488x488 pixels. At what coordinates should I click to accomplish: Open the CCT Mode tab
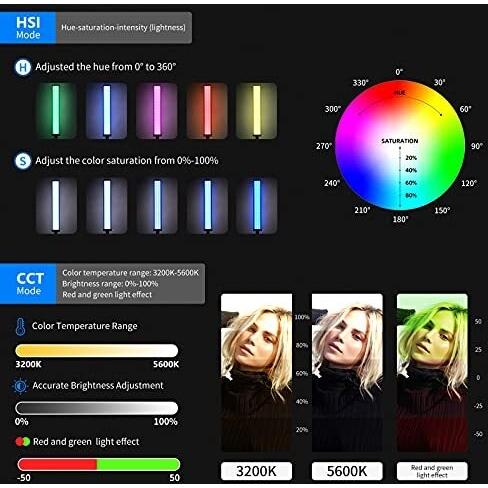click(28, 284)
